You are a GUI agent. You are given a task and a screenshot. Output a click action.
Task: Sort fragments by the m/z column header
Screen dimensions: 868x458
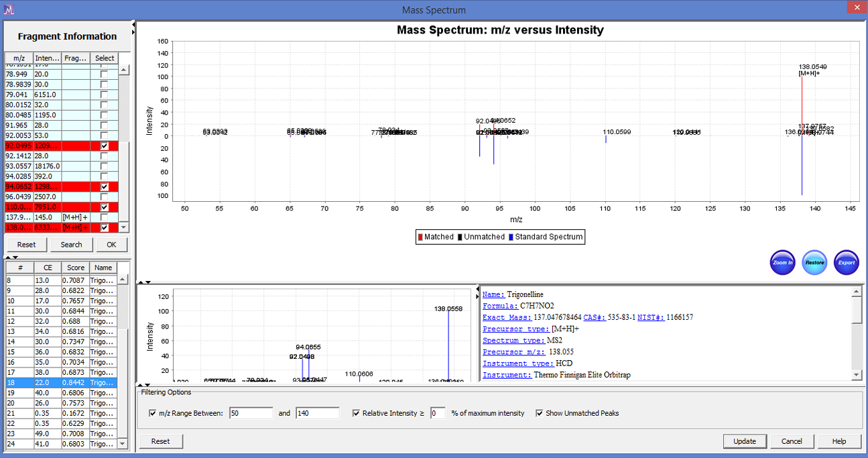pos(19,58)
